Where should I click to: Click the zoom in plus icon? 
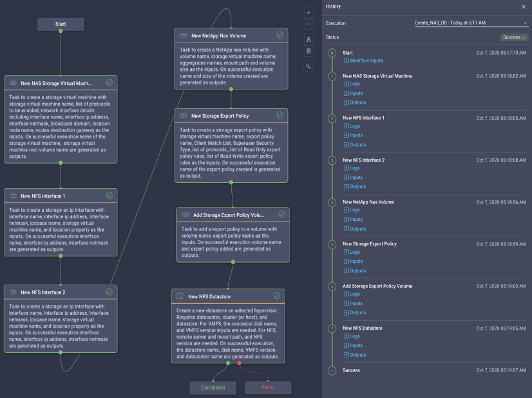click(309, 13)
